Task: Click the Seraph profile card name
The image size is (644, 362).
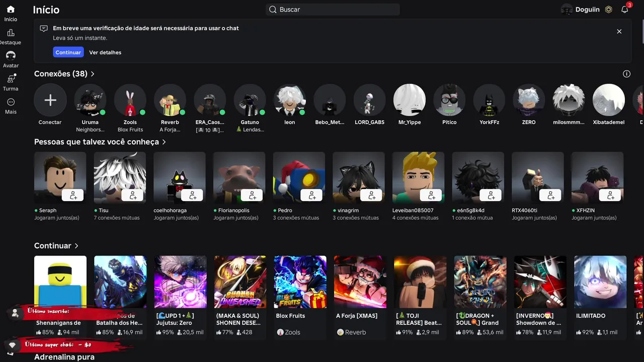Action: click(x=48, y=211)
